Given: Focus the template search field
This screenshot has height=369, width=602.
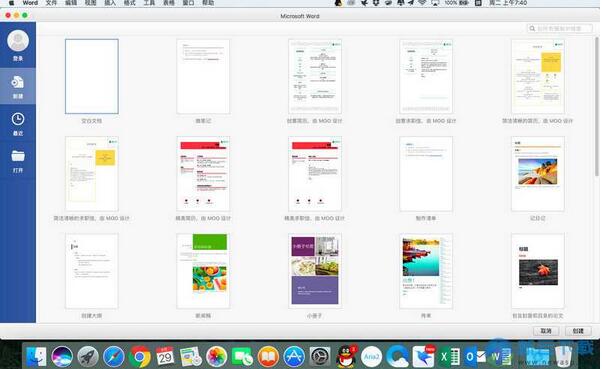Looking at the screenshot, I should (560, 28).
